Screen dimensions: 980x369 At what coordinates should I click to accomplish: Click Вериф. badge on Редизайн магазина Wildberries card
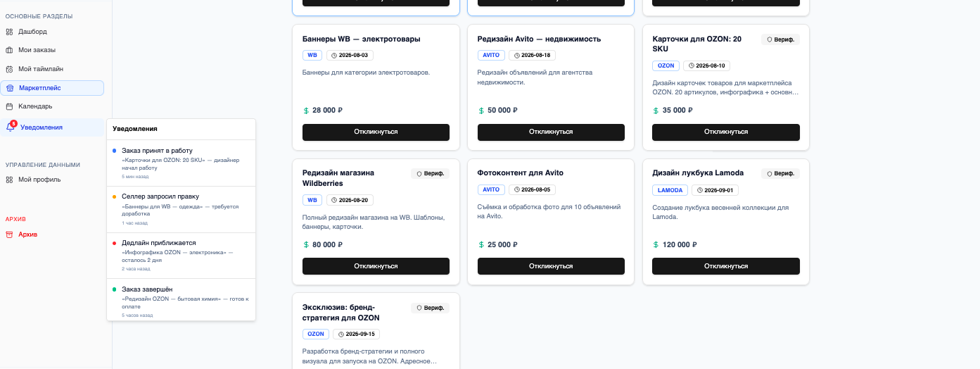pyautogui.click(x=430, y=173)
